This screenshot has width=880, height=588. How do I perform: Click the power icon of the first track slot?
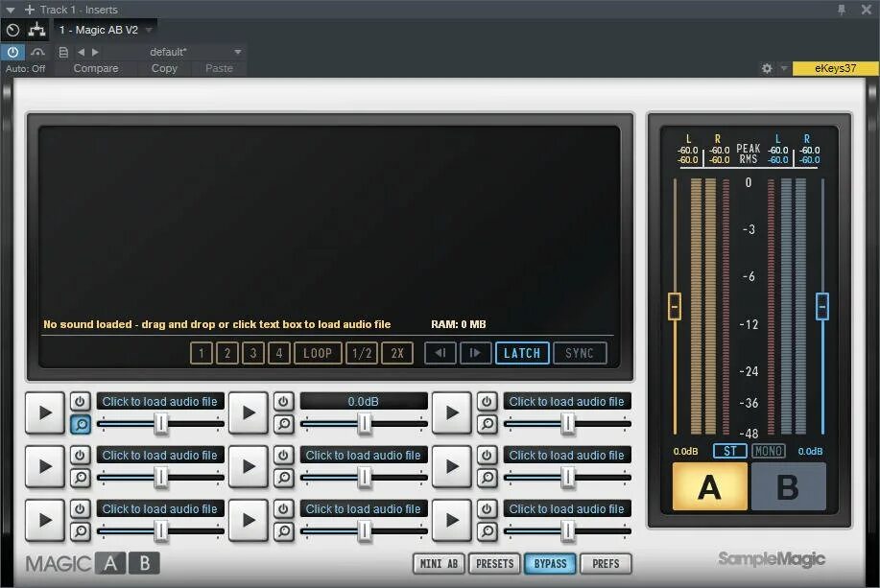pyautogui.click(x=81, y=402)
